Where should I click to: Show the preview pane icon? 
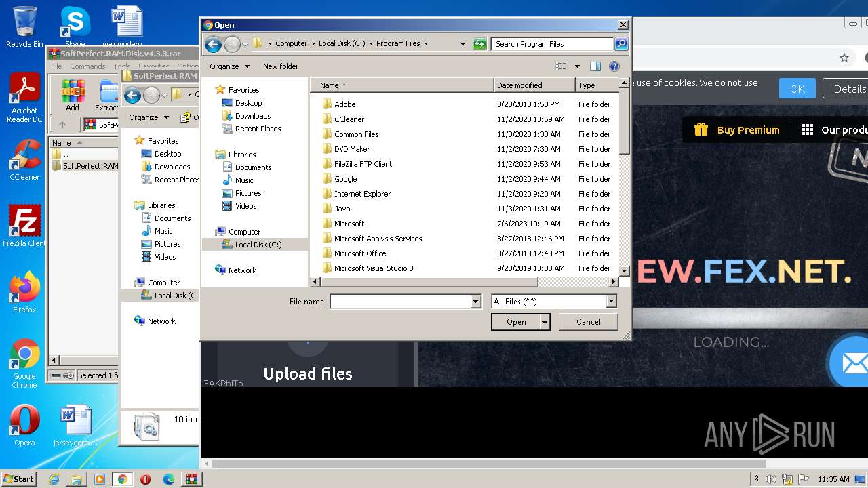[x=595, y=66]
